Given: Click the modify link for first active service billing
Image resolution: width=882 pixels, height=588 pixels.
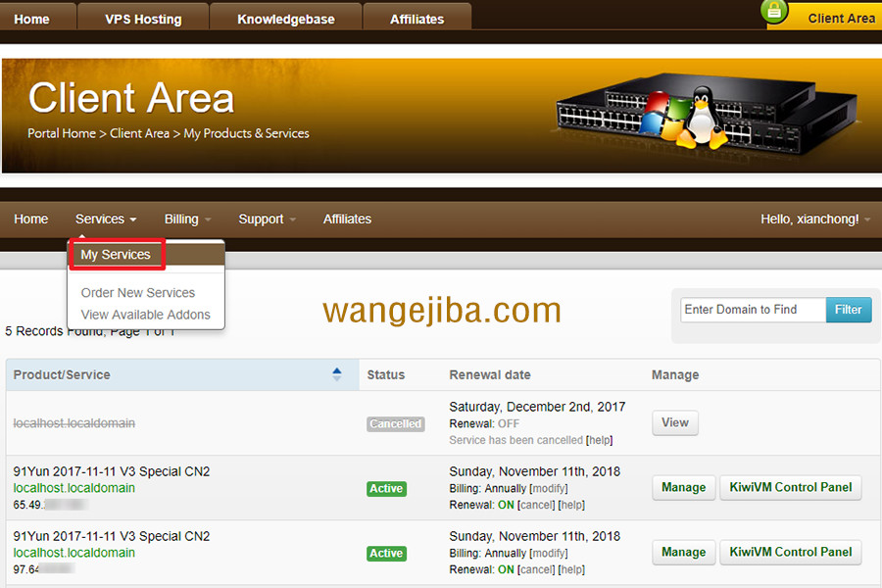Looking at the screenshot, I should [549, 488].
